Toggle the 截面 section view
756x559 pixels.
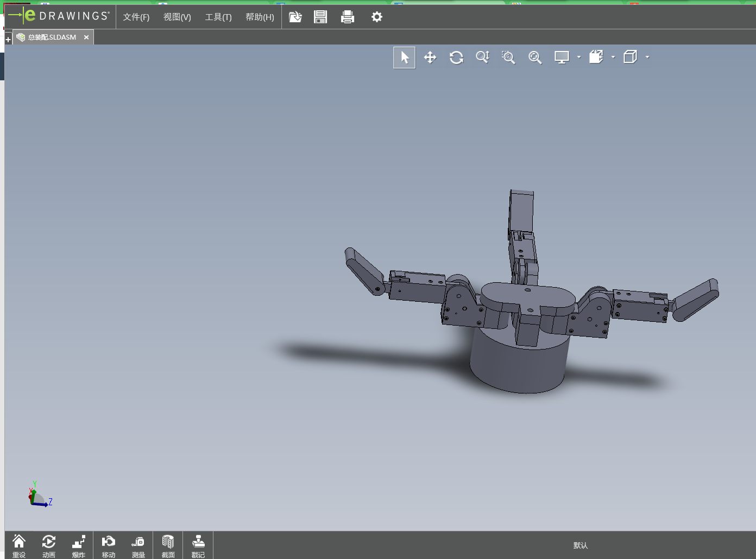click(x=168, y=545)
